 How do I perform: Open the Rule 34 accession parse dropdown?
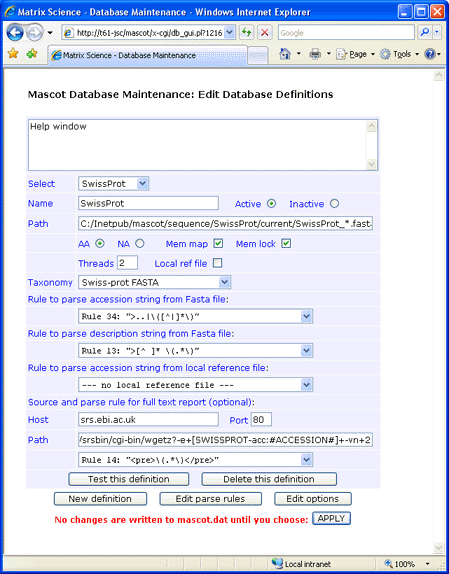coord(195,316)
